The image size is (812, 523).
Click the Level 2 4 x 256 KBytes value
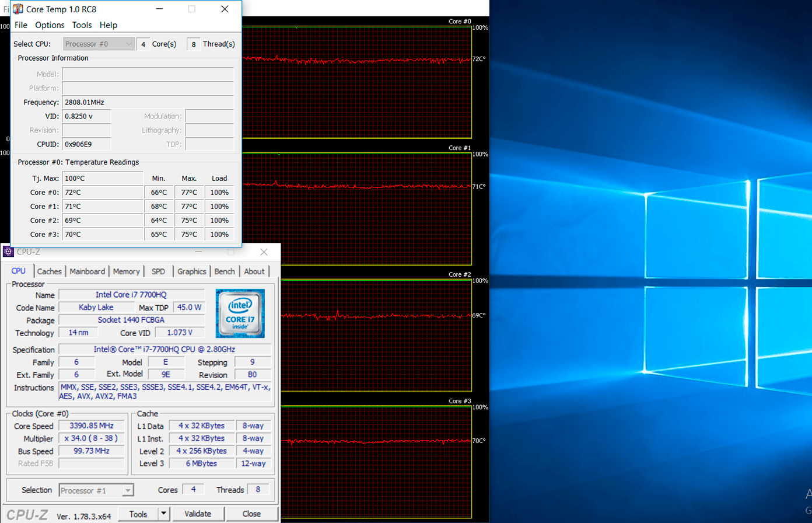(201, 451)
